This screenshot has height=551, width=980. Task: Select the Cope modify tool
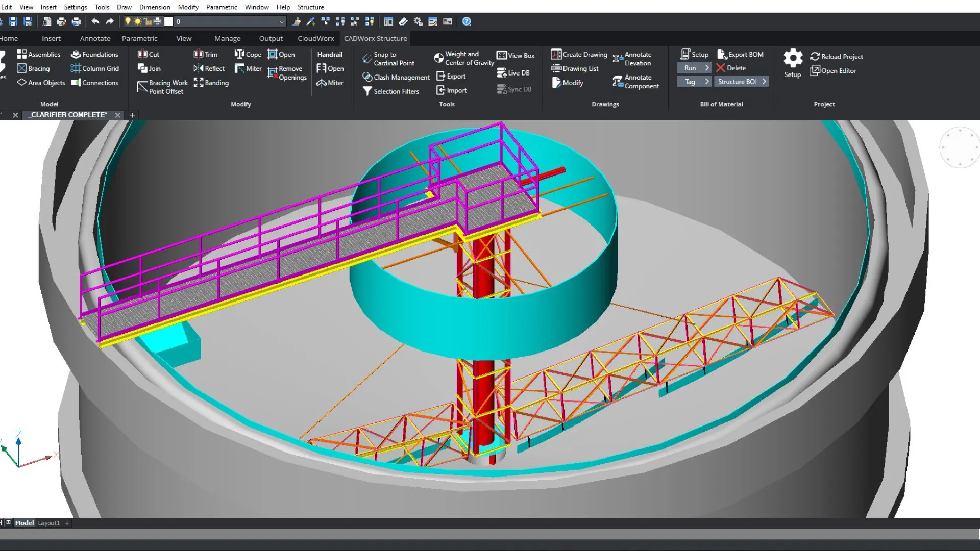(x=248, y=54)
